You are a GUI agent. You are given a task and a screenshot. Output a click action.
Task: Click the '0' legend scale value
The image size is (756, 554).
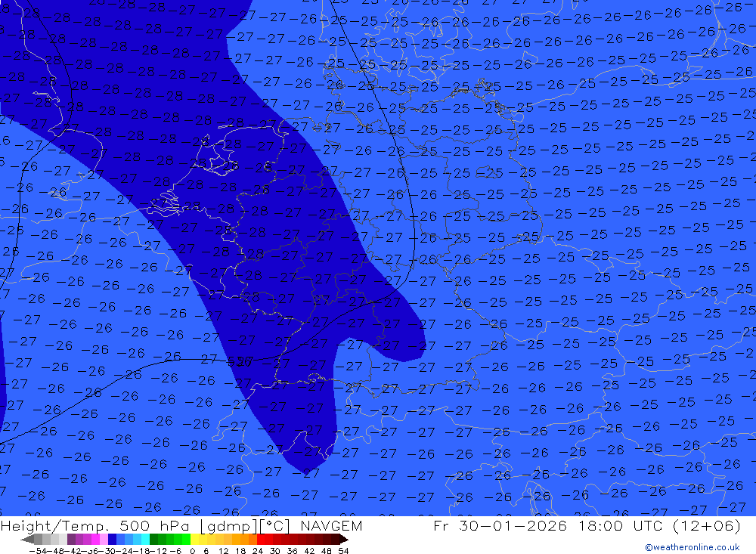click(x=192, y=551)
